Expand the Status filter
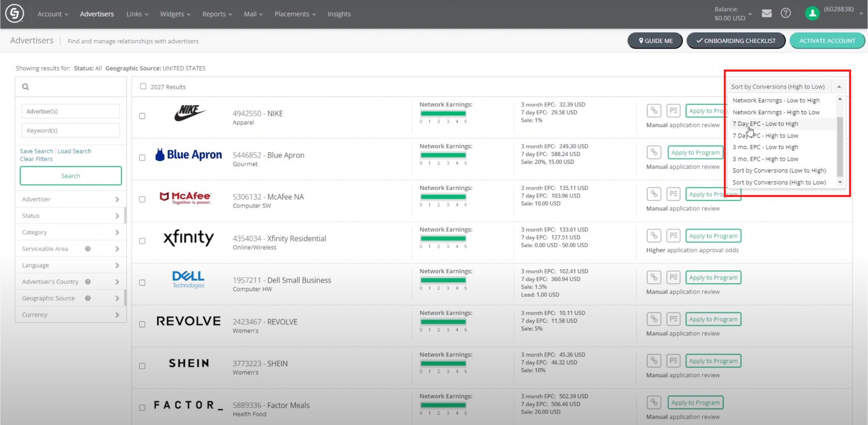This screenshot has width=868, height=425. click(x=71, y=215)
